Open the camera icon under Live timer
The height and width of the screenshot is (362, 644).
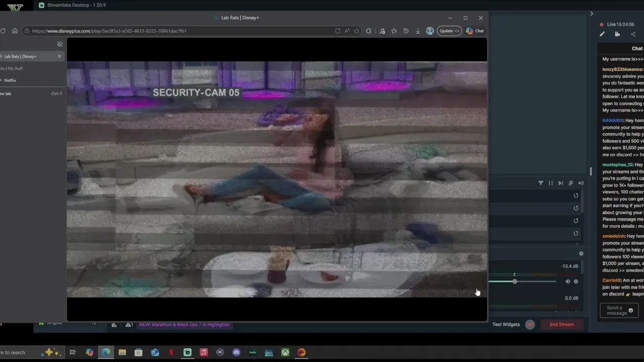[x=617, y=34]
